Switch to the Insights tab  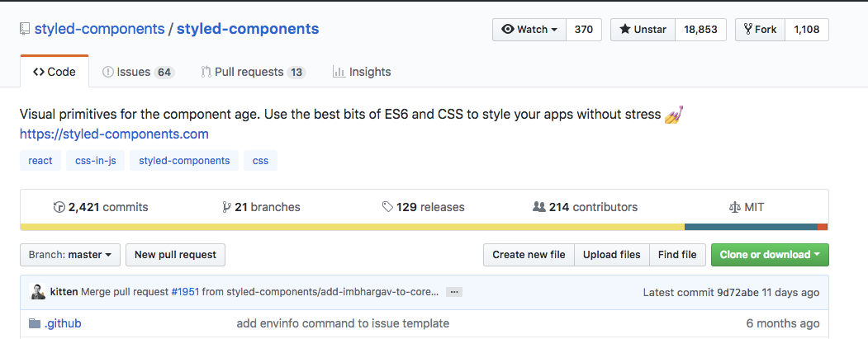pyautogui.click(x=362, y=72)
